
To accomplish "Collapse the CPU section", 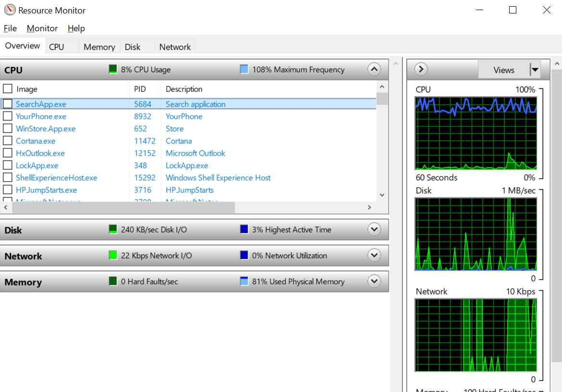I will click(374, 69).
